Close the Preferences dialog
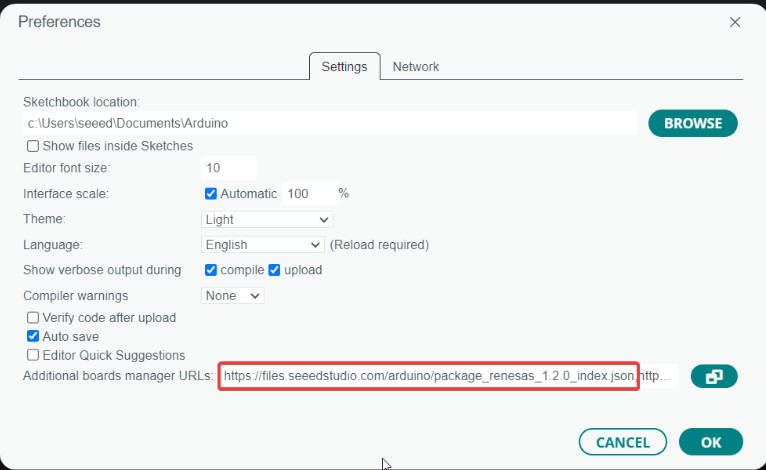766x470 pixels. (735, 22)
